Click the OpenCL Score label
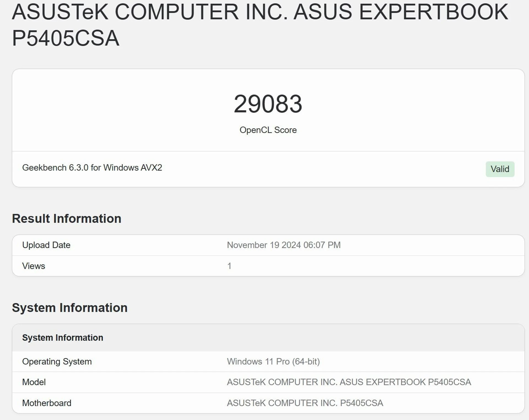529x420 pixels. 268,130
